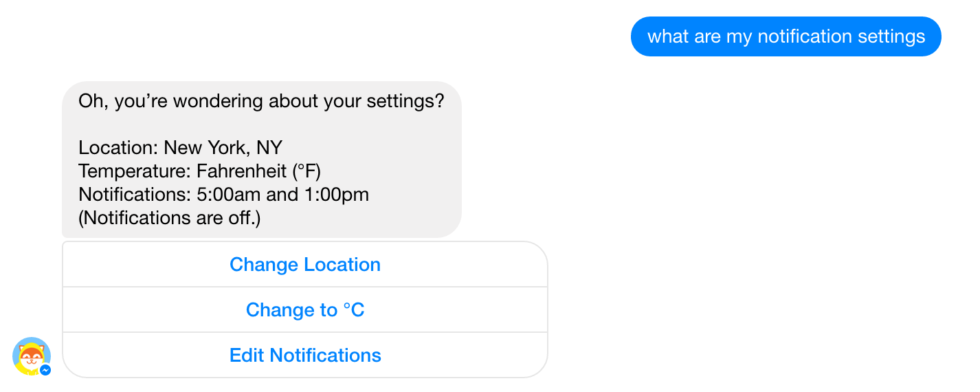The height and width of the screenshot is (392, 980).
Task: Open Edit Notifications option
Action: (305, 355)
